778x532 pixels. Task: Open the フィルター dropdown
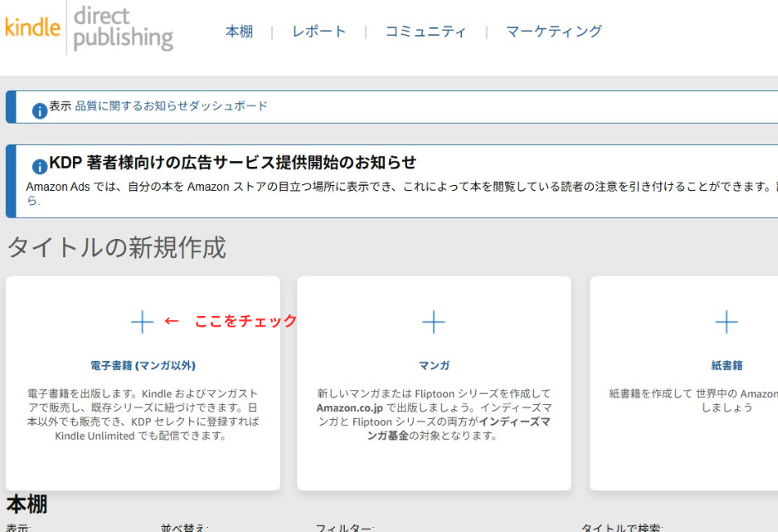point(336,528)
